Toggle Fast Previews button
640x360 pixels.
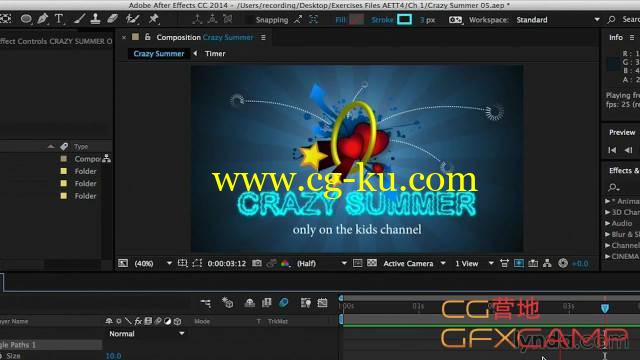point(519,263)
